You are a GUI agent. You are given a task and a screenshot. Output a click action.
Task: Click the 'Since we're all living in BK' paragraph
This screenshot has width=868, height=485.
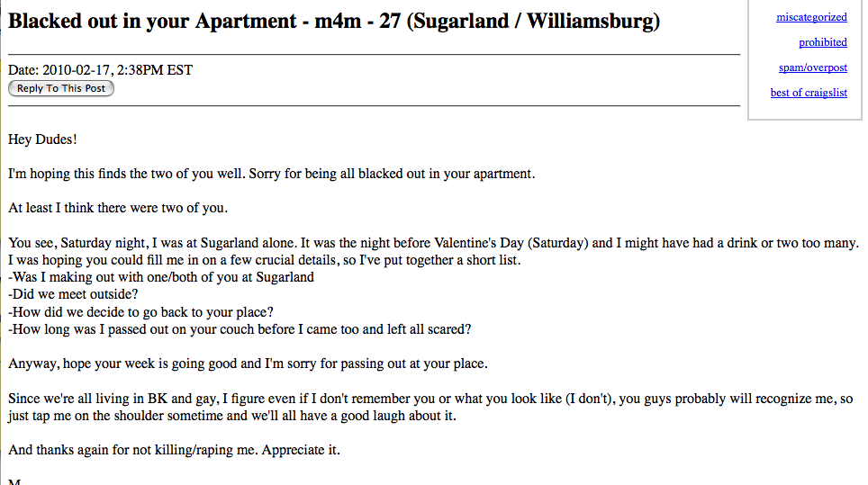(x=430, y=407)
